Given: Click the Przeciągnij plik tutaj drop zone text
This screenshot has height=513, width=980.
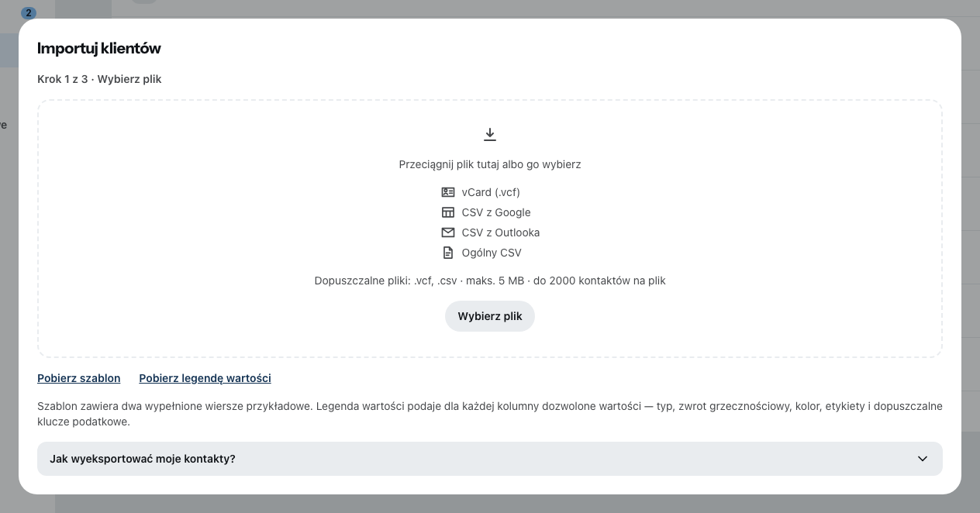Looking at the screenshot, I should pyautogui.click(x=490, y=164).
